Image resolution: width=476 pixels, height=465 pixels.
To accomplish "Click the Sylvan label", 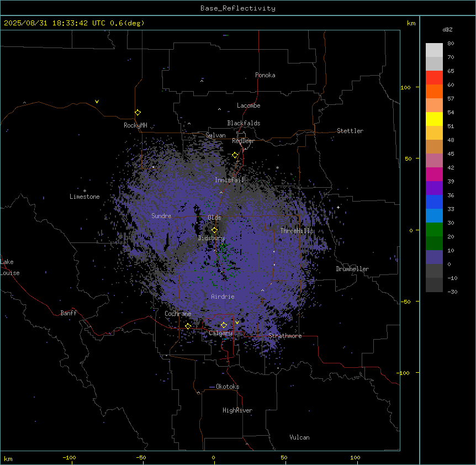I will [215, 135].
